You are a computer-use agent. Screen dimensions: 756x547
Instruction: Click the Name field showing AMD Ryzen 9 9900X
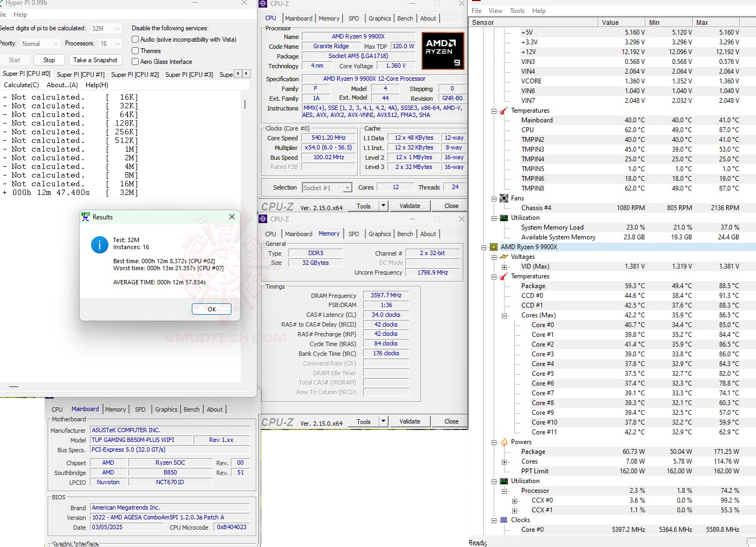(x=358, y=37)
